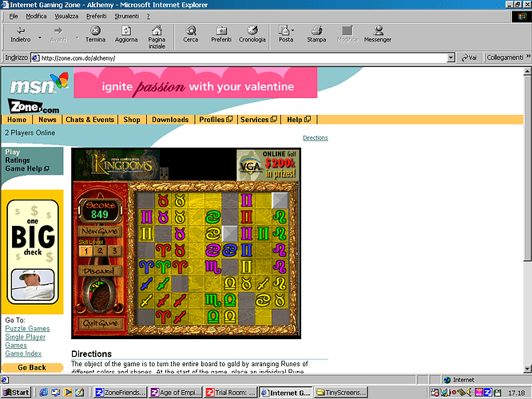
Task: Select skill level 3
Action: (114, 251)
